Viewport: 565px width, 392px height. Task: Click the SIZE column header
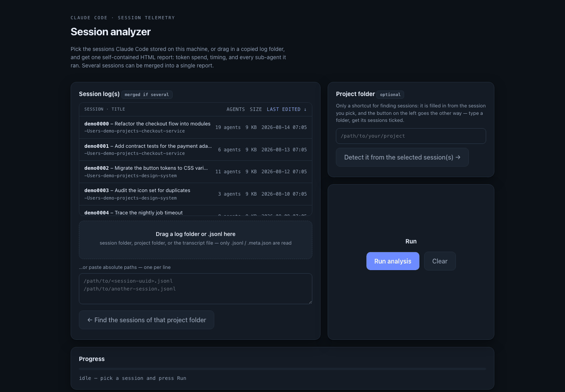tap(256, 109)
